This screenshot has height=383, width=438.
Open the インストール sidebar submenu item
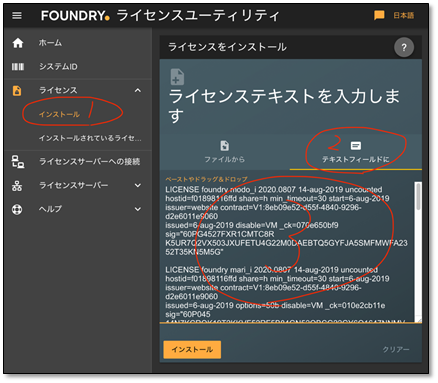click(59, 114)
